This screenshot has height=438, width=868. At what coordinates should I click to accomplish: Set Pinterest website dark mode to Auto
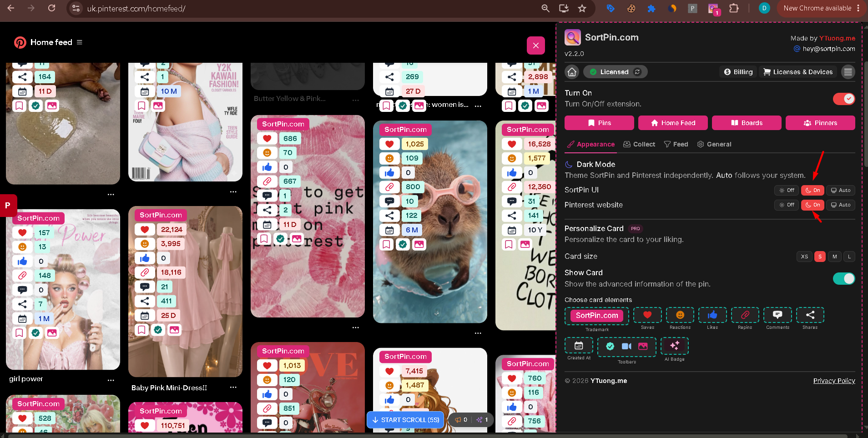841,205
